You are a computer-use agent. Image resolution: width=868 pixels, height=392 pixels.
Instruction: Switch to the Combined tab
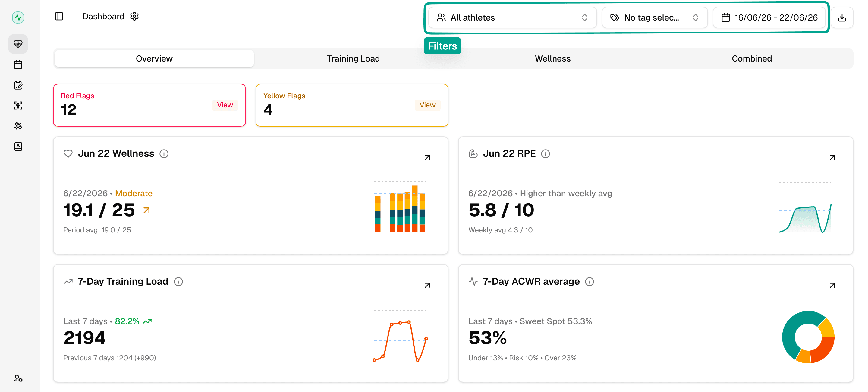pyautogui.click(x=752, y=58)
